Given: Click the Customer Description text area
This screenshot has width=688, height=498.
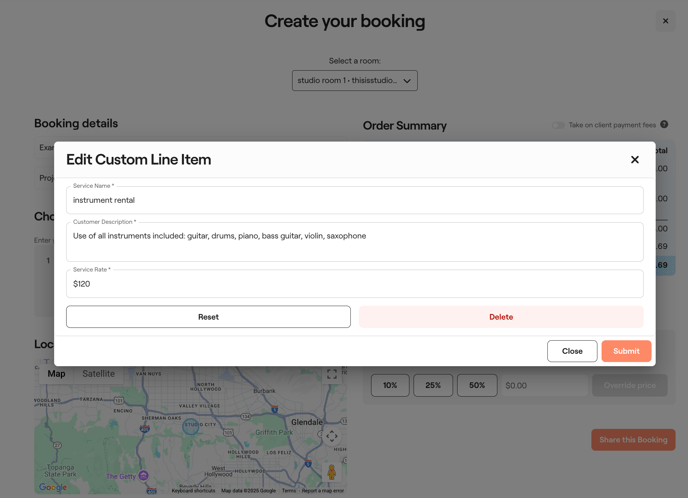Looking at the screenshot, I should pyautogui.click(x=354, y=242).
